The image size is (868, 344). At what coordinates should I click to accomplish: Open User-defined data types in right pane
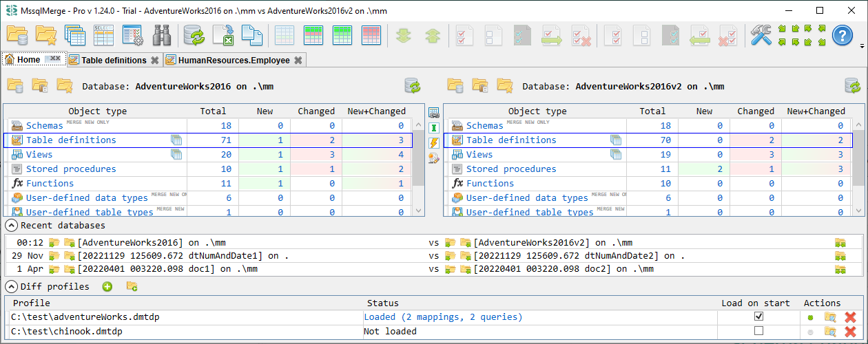pos(527,197)
